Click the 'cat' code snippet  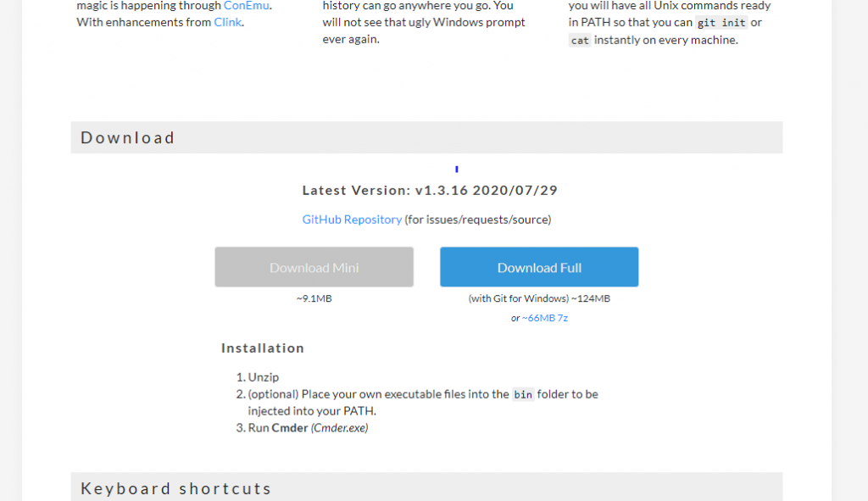pyautogui.click(x=580, y=41)
